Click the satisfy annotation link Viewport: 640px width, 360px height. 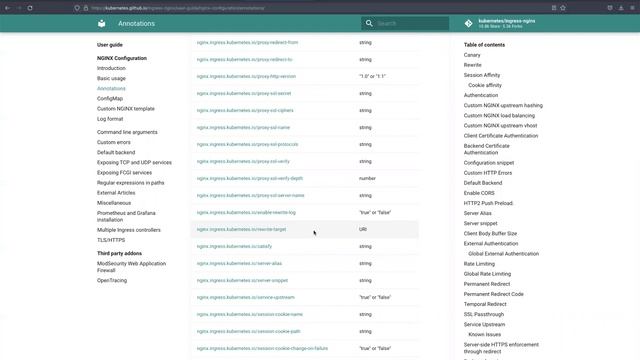(x=234, y=247)
